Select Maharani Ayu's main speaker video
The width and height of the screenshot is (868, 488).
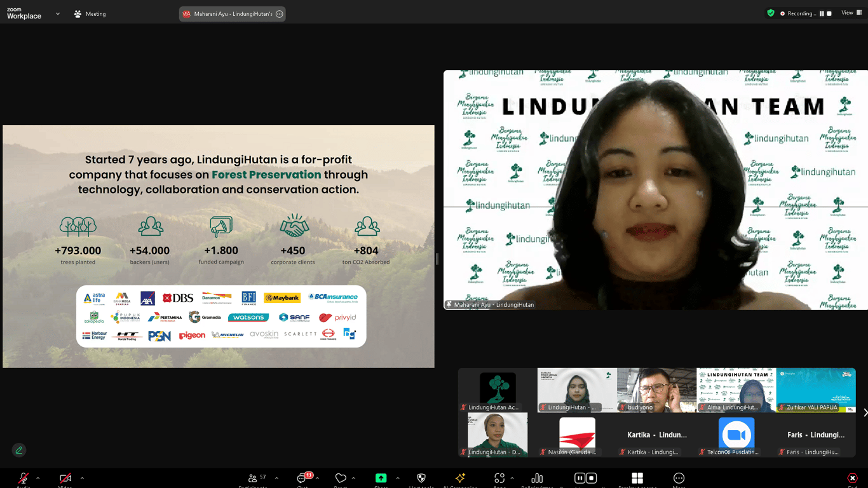(656, 190)
